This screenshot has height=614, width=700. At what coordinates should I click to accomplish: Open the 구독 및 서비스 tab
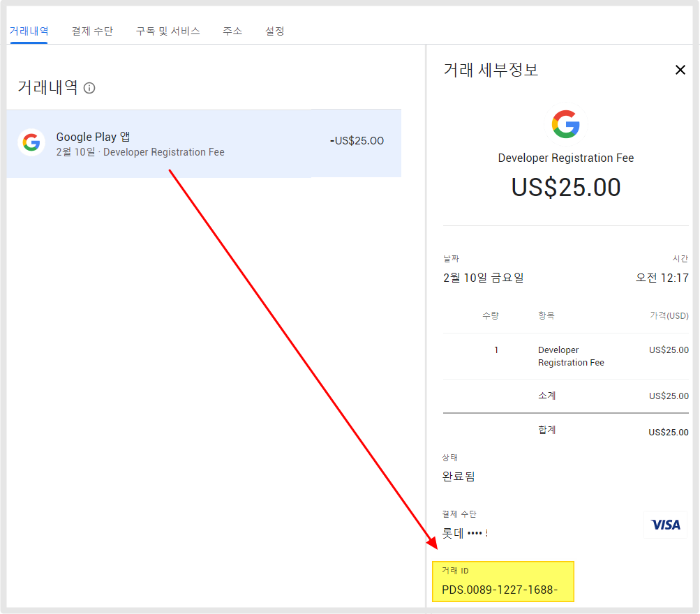pyautogui.click(x=168, y=31)
